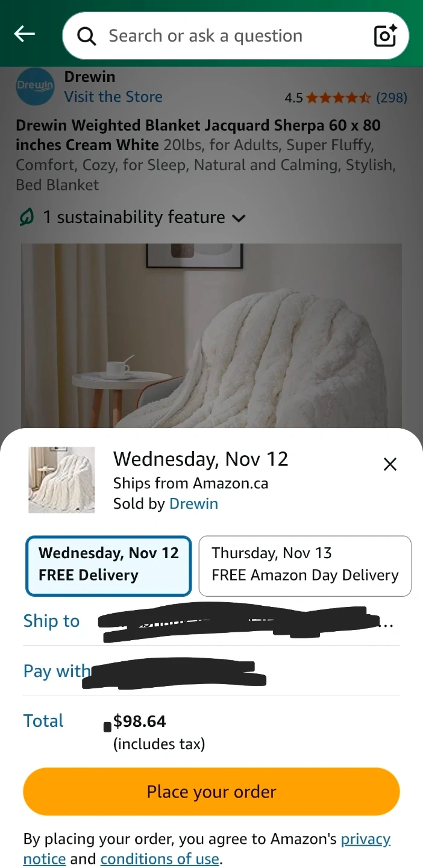Select Wednesday, Nov 12 FREE Delivery option
423x868 pixels.
[108, 565]
